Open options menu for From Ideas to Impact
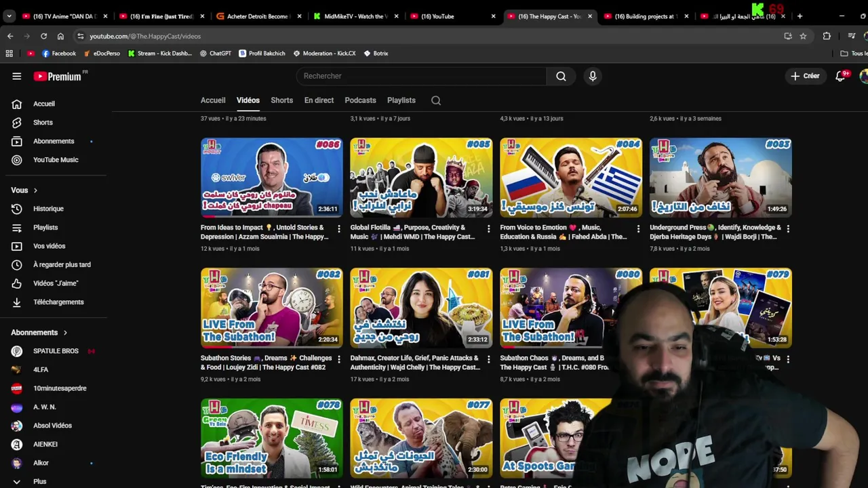This screenshot has width=868, height=488. pos(339,228)
